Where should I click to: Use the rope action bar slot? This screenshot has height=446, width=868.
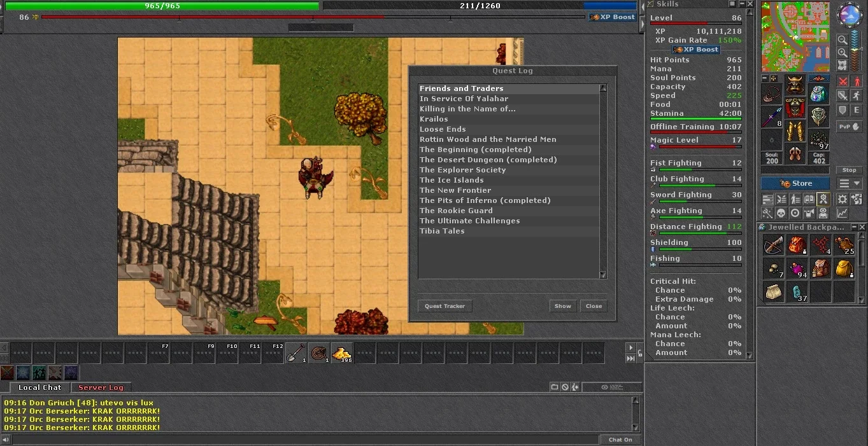319,352
